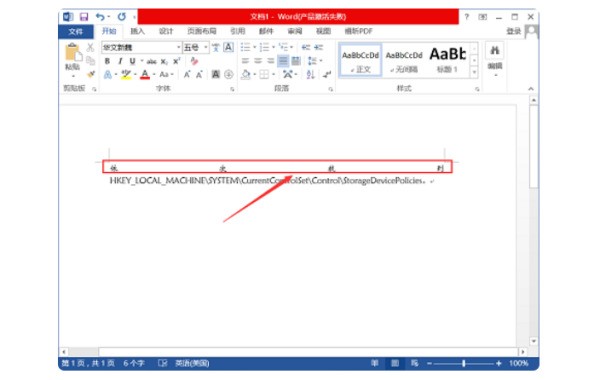600x380 pixels.
Task: Increase paragraph indent
Action: click(318, 47)
